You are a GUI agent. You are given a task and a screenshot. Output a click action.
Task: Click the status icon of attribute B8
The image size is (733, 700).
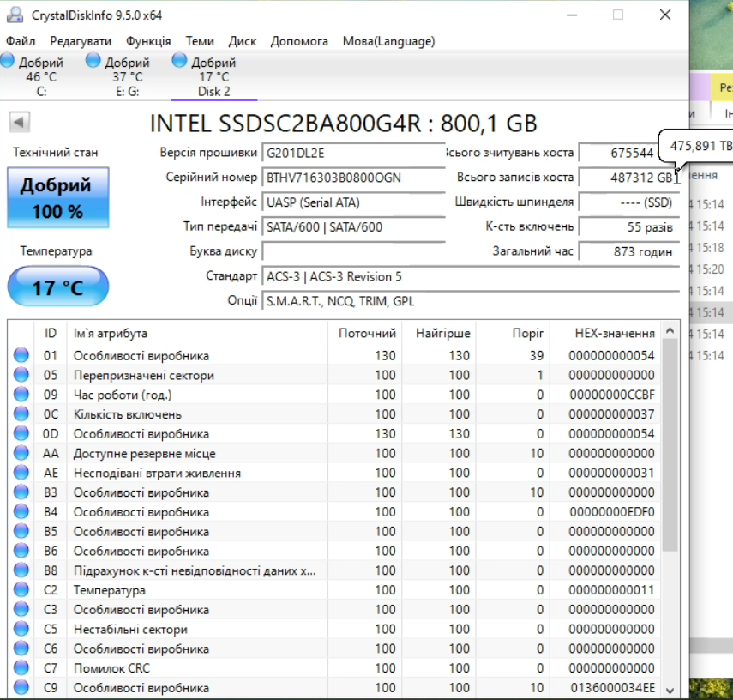click(21, 570)
